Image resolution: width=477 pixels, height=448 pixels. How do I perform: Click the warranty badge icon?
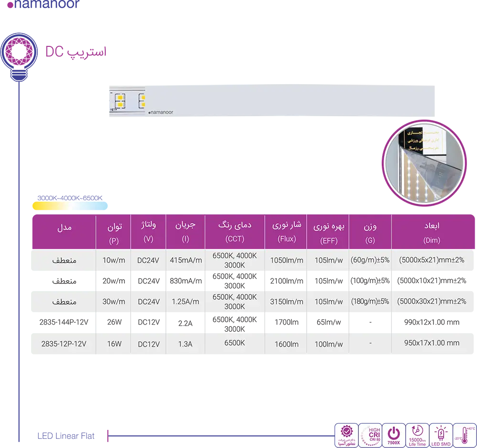(345, 435)
